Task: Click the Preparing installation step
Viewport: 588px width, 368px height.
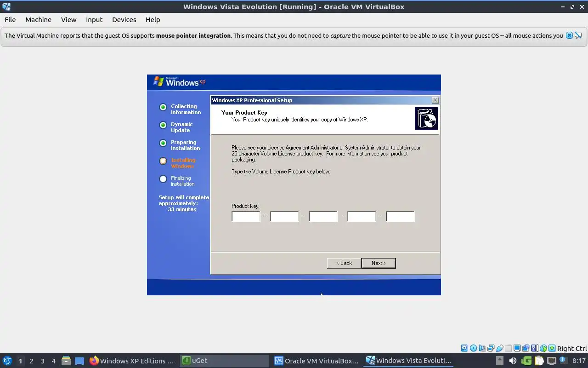Action: [185, 145]
